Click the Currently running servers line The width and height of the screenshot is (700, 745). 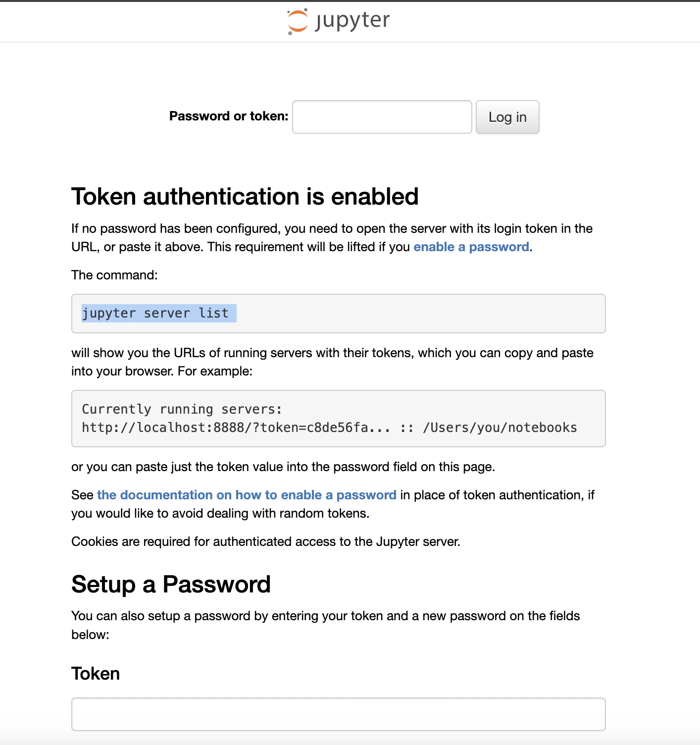click(181, 409)
